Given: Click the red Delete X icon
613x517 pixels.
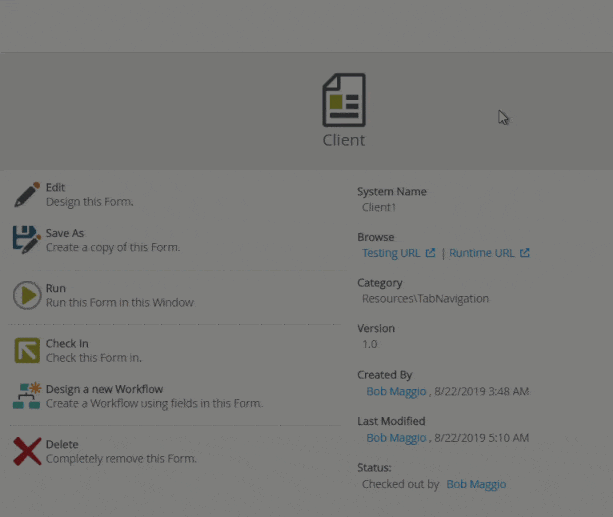Looking at the screenshot, I should tap(27, 451).
